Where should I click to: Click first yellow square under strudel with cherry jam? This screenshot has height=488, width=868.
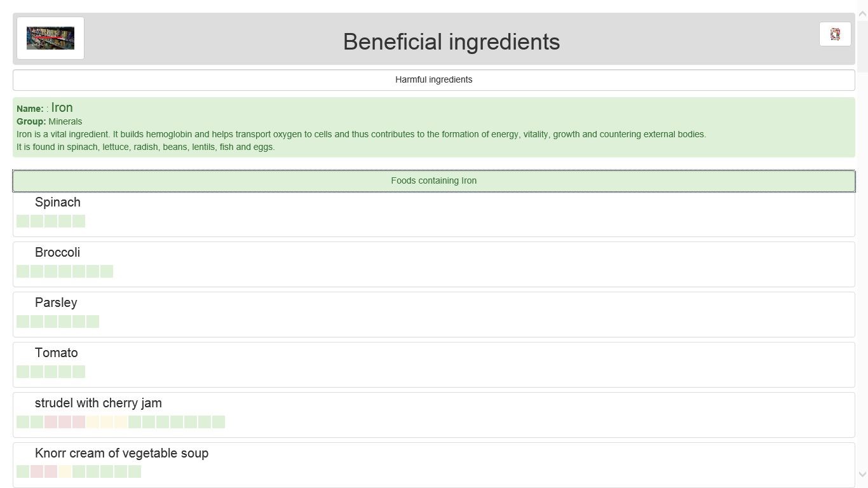coord(93,422)
